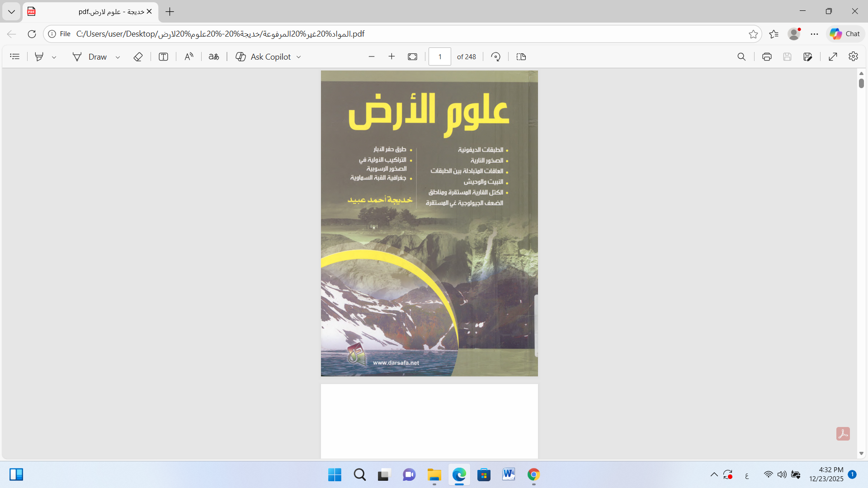Click the book cover page thumbnail
868x488 pixels.
pos(429,223)
